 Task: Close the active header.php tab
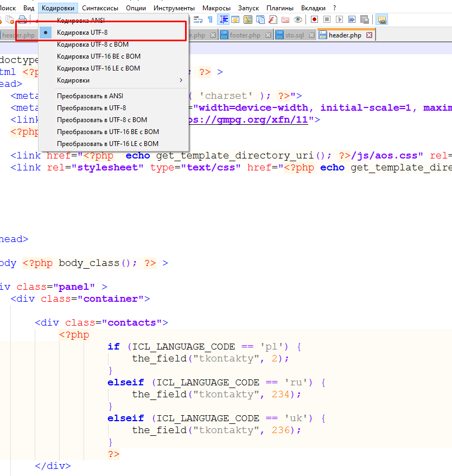[369, 35]
